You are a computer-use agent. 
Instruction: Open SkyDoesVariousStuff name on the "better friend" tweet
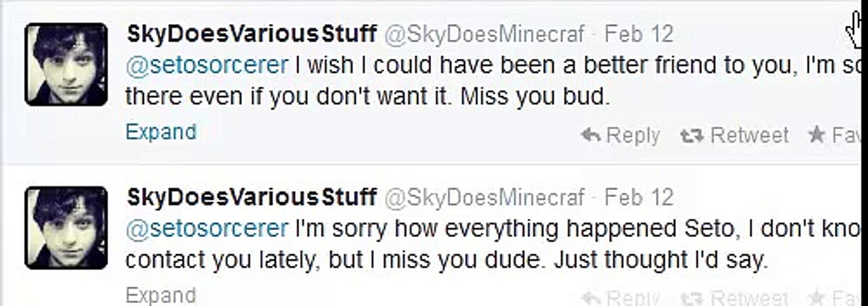click(252, 34)
